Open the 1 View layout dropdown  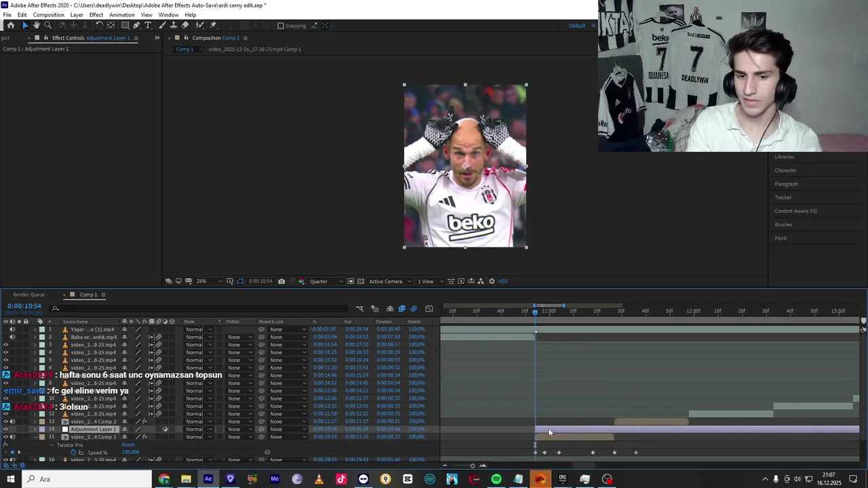[x=429, y=281]
